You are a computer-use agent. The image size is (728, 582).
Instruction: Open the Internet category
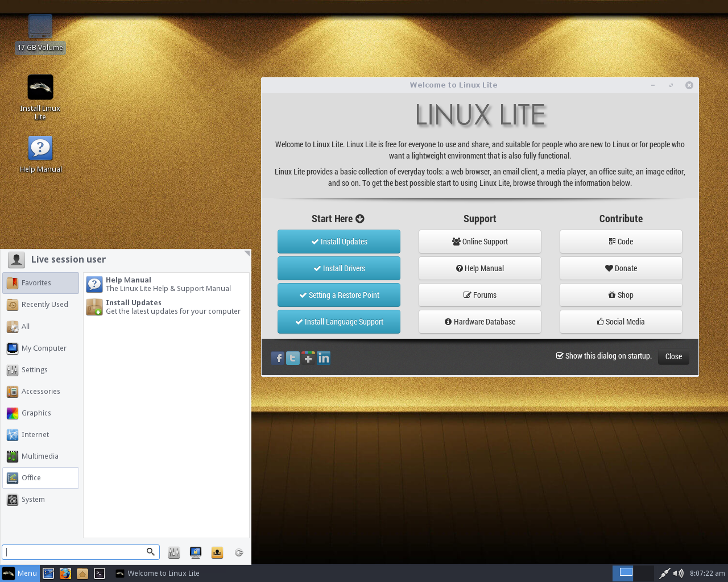40,434
